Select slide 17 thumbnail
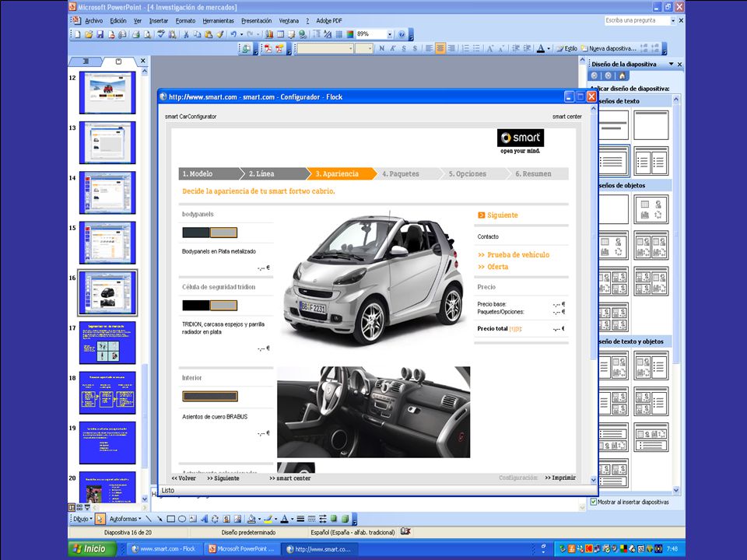The image size is (747, 560). [x=107, y=342]
